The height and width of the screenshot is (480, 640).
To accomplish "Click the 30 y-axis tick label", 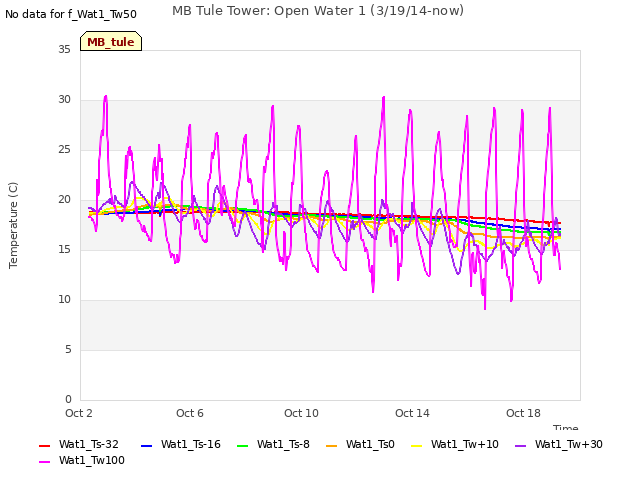I will point(64,100).
